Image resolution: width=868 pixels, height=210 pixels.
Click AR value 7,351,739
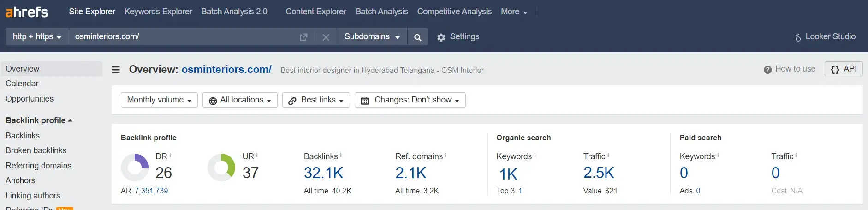pyautogui.click(x=151, y=191)
